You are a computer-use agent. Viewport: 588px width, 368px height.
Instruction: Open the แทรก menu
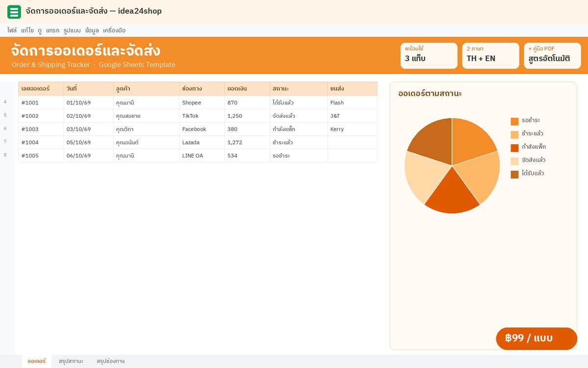tap(52, 30)
